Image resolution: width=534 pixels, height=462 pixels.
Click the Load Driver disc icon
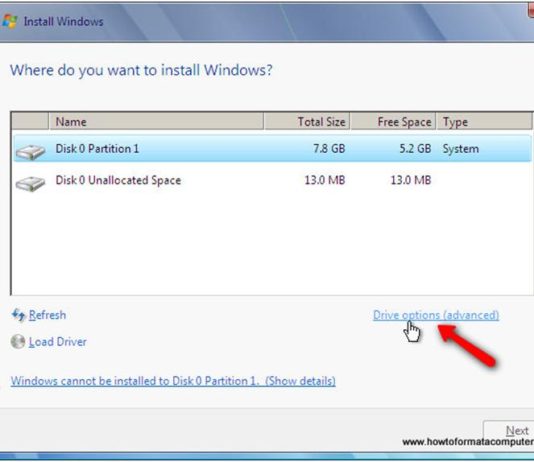(18, 341)
